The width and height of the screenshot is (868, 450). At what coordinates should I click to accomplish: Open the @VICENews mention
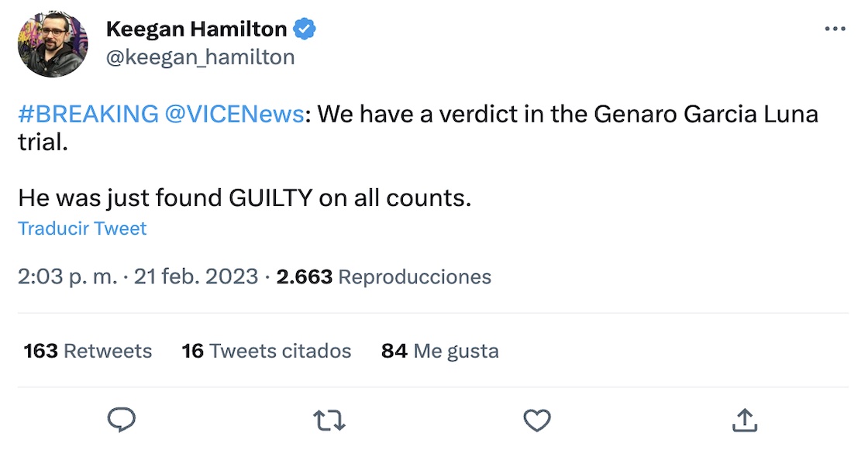233,115
